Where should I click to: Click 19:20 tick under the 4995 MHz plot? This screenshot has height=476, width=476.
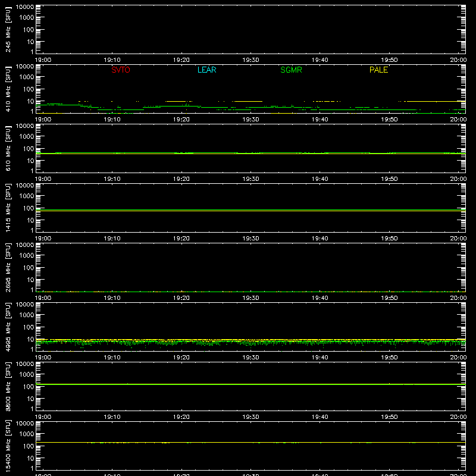[181, 358]
